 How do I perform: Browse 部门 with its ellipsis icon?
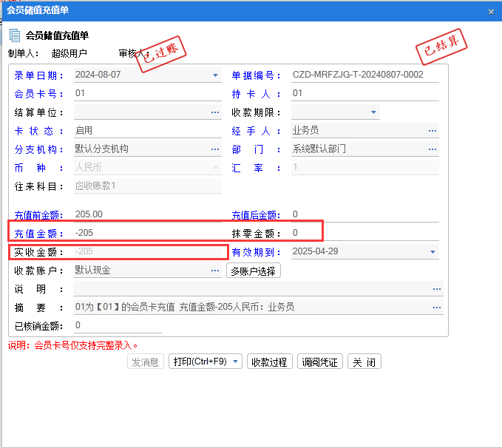click(433, 149)
